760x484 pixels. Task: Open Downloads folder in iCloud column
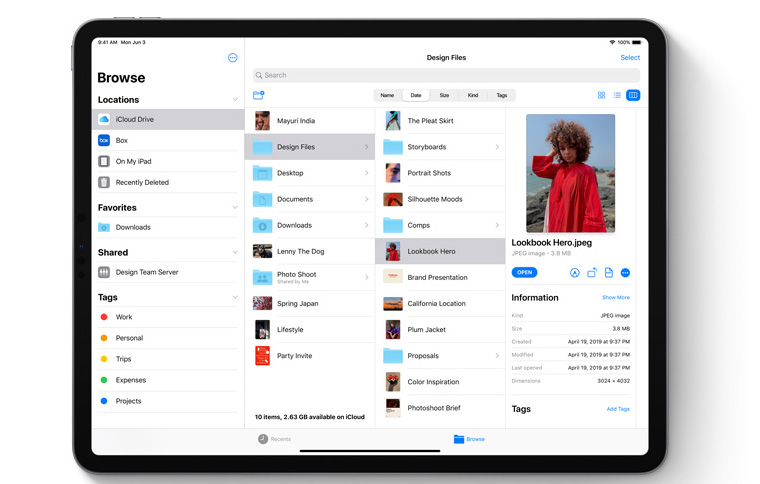click(x=310, y=225)
